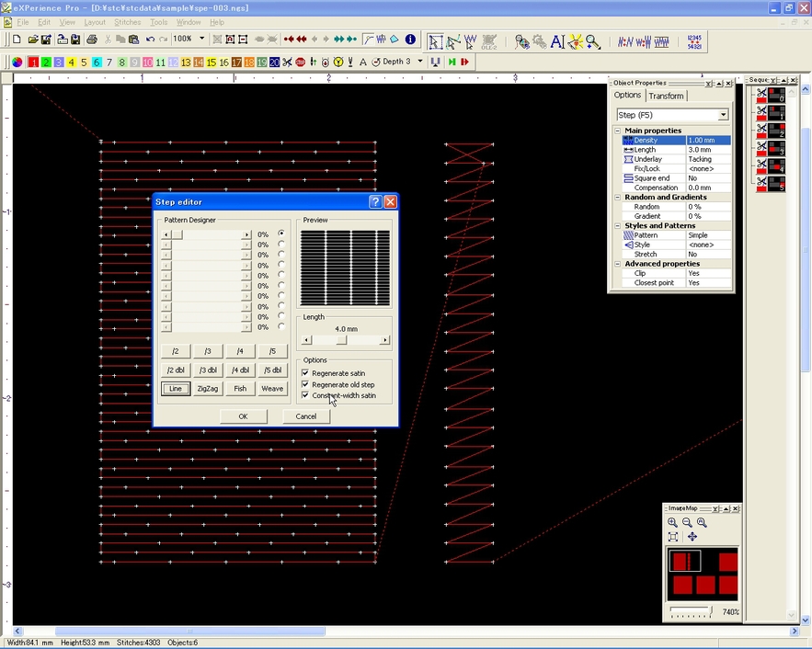The height and width of the screenshot is (649, 812).
Task: Select the fourth Pattern Designer radio button
Action: pos(281,265)
